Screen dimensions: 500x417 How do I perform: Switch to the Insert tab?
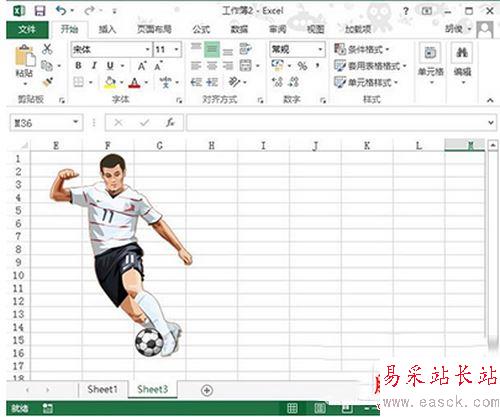coord(107,29)
